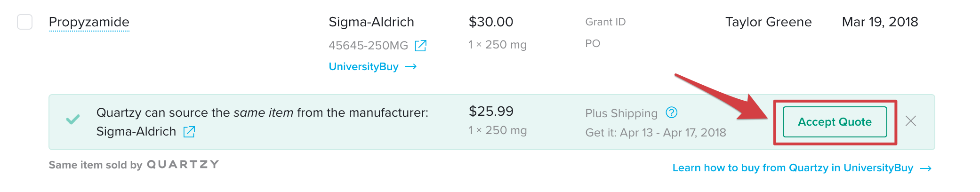Open the Propyzamide item name link
980x192 pixels.
point(89,22)
